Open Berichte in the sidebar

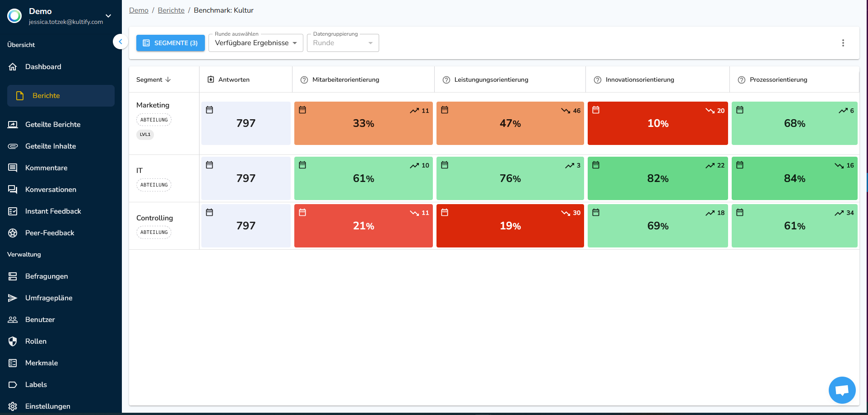[x=61, y=96]
